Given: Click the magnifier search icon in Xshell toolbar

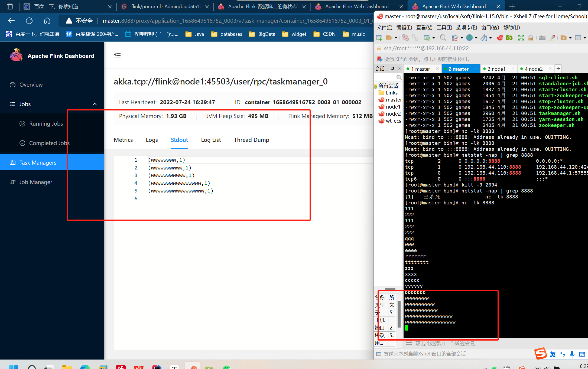Looking at the screenshot, I should [443, 38].
